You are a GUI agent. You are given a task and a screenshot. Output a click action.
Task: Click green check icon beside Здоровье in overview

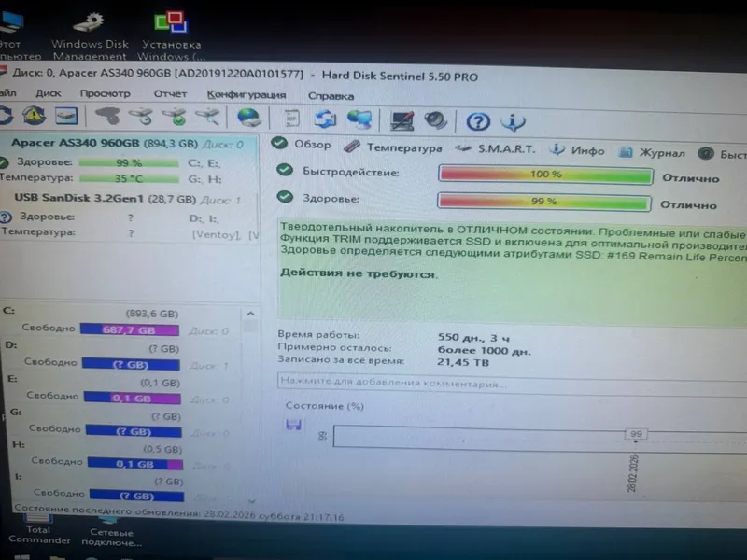[x=285, y=197]
